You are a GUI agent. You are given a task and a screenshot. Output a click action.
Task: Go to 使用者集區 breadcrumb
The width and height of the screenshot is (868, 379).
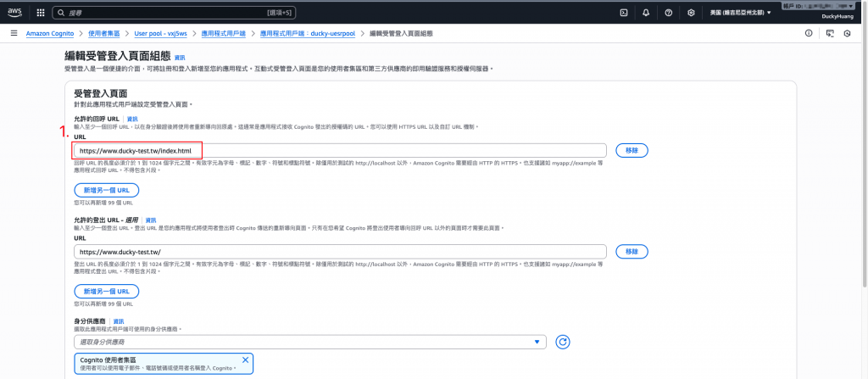(x=103, y=33)
